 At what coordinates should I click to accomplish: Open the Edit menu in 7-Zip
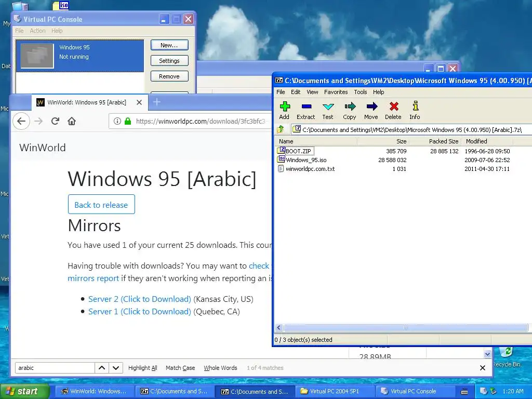click(x=296, y=92)
